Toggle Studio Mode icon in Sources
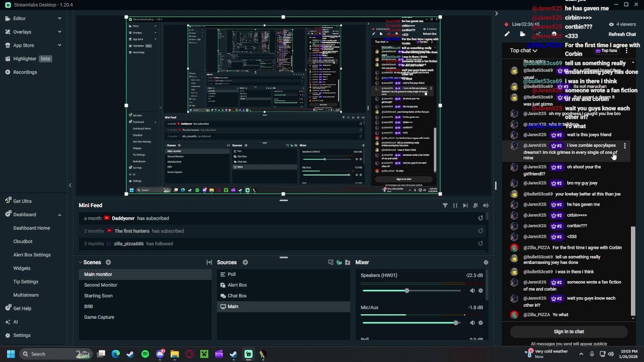Screen dimensions: 644x362 pos(331,262)
